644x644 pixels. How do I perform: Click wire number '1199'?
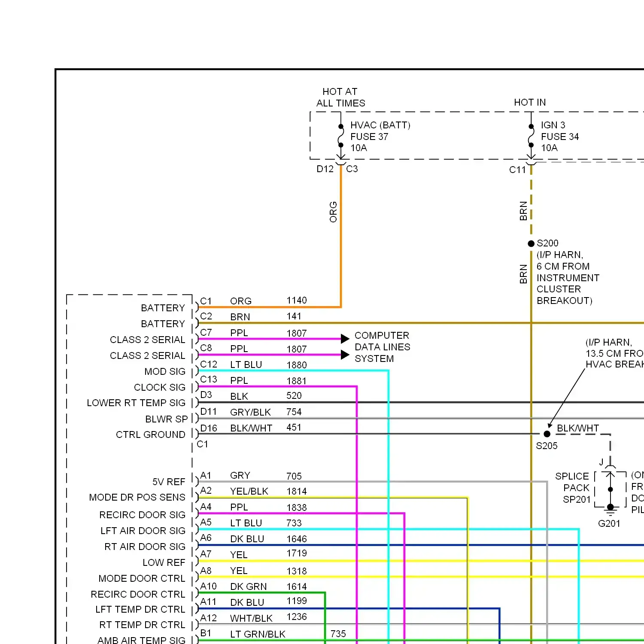click(297, 601)
